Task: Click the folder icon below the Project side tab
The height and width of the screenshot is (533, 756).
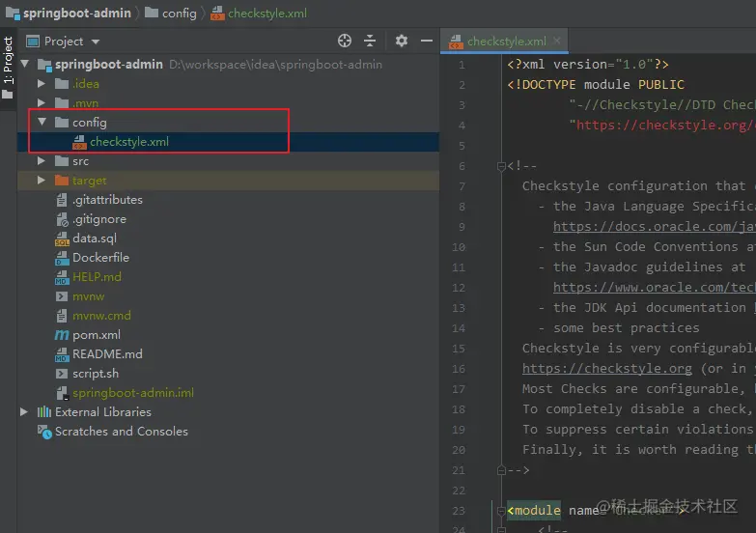Action: (x=7, y=94)
